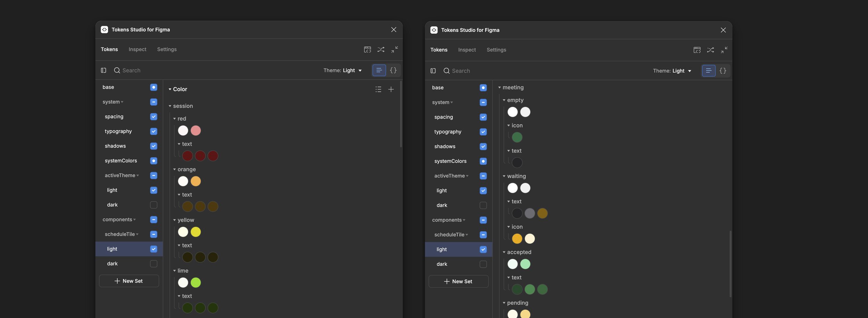Switch to JSON view in right window

(x=723, y=71)
